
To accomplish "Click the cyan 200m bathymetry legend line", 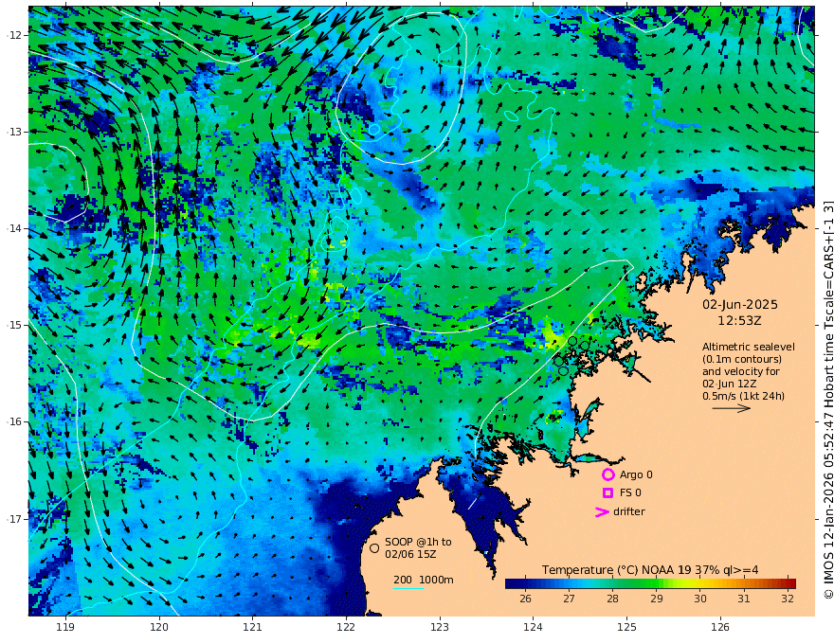I will click(408, 588).
